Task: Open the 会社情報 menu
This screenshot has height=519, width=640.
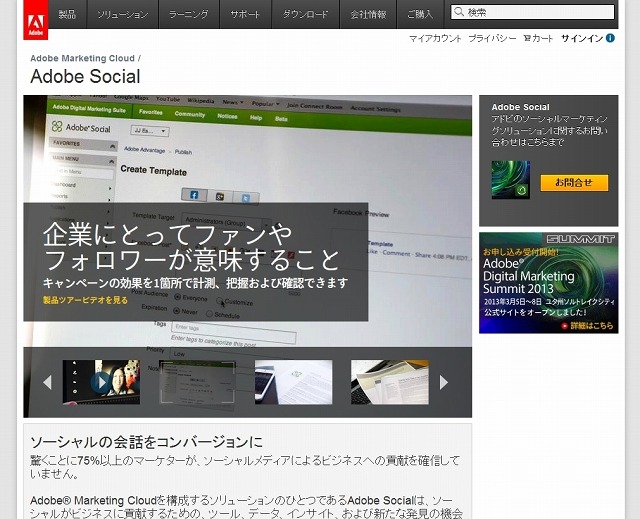Action: click(368, 14)
